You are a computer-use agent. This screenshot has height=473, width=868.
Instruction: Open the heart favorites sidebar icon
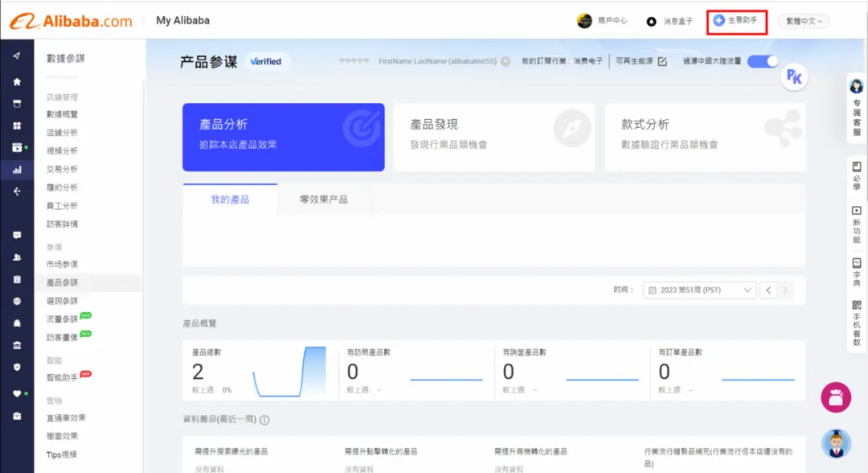tap(17, 394)
